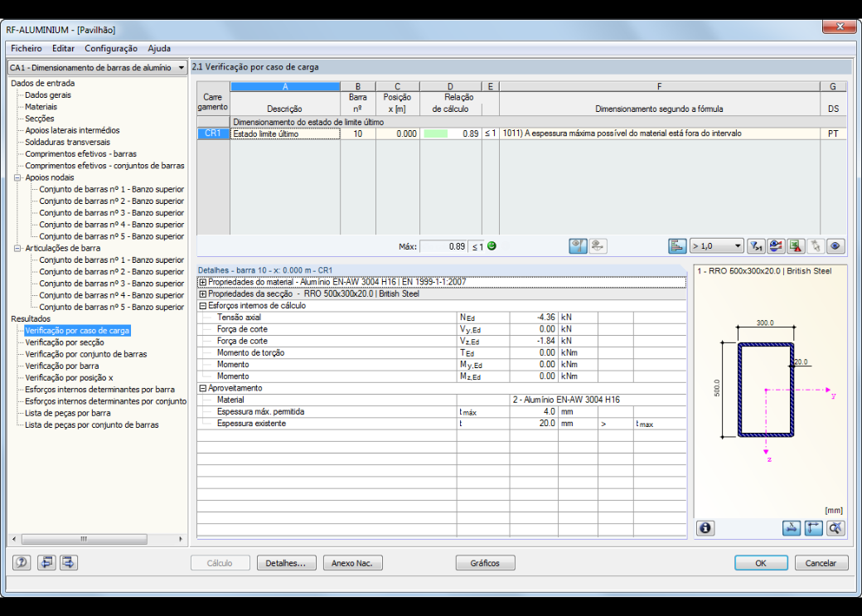Screen dimensions: 862x616
Task: Click the NEd value -4.36 cell
Action: click(533, 318)
